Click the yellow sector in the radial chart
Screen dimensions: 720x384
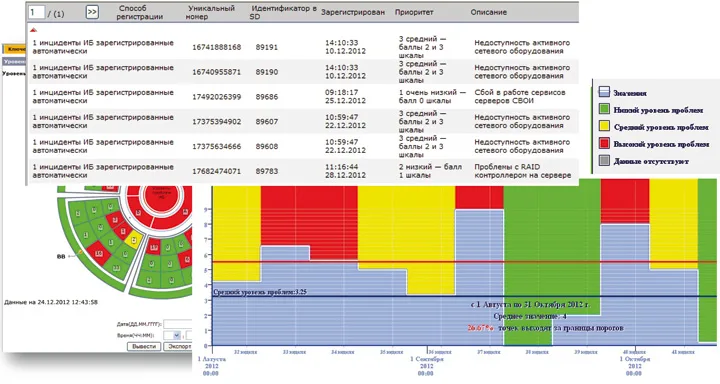[134, 240]
